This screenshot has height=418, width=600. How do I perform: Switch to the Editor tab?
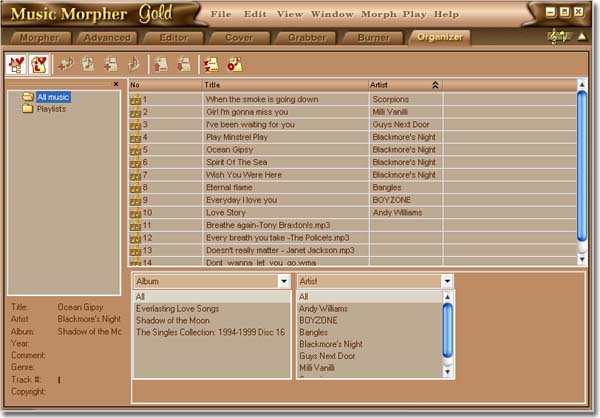click(x=174, y=38)
